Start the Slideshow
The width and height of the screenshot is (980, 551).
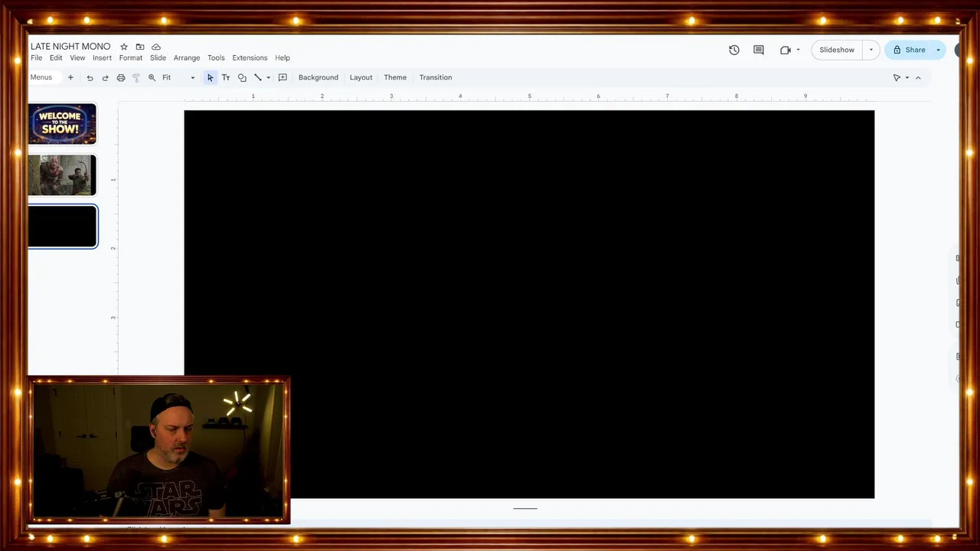coord(837,50)
